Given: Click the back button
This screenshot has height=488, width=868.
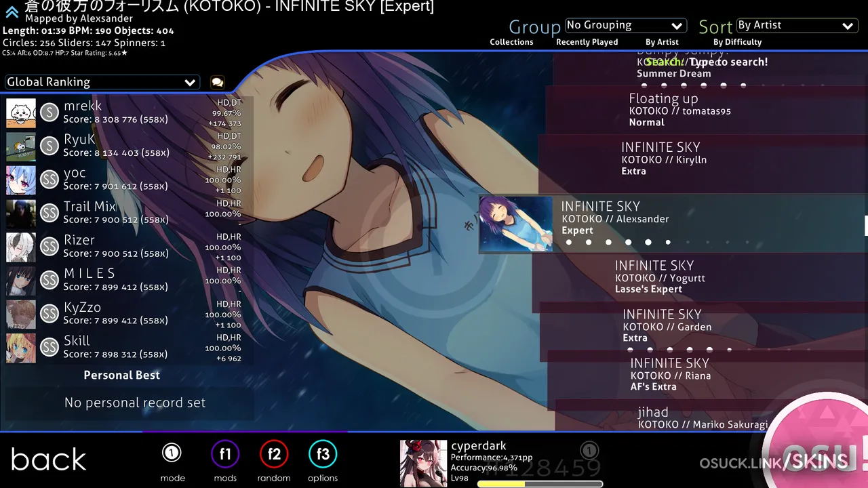Looking at the screenshot, I should [x=49, y=460].
